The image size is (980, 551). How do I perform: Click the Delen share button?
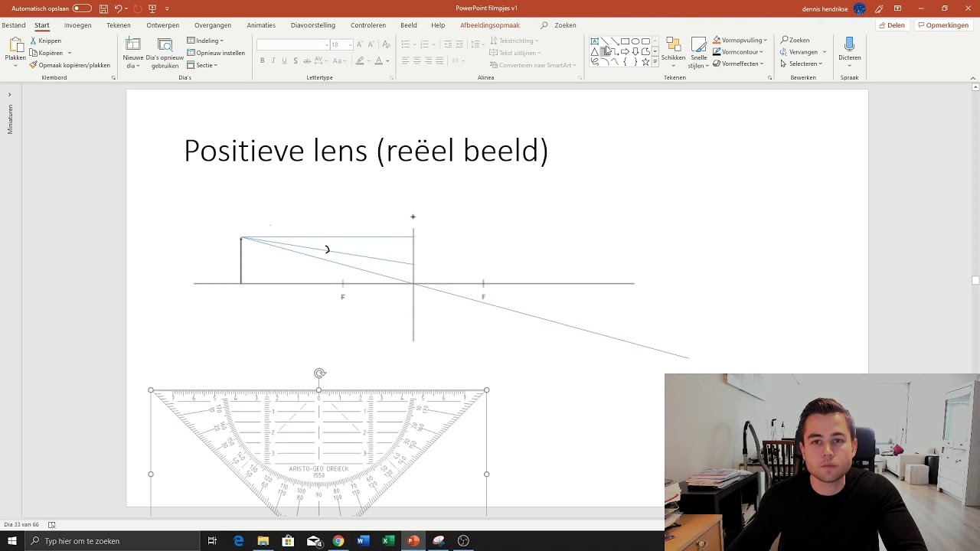pos(892,25)
